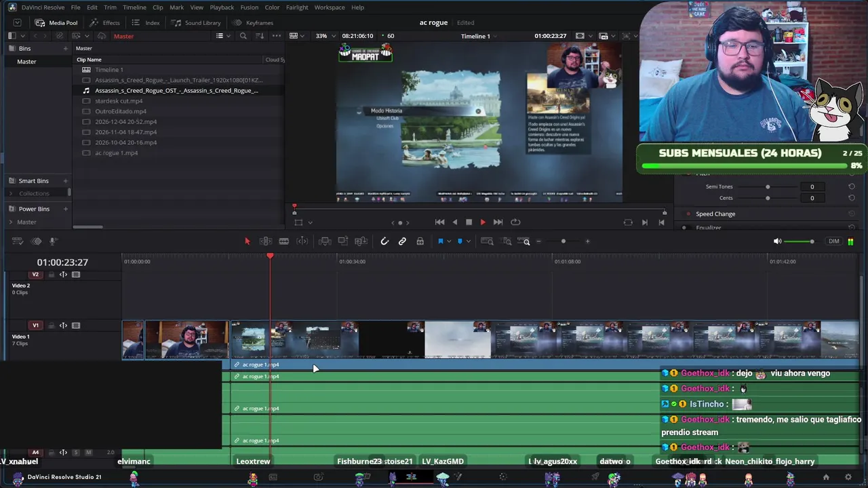Open the Workspace menu
This screenshot has height=488, width=868.
click(x=330, y=7)
